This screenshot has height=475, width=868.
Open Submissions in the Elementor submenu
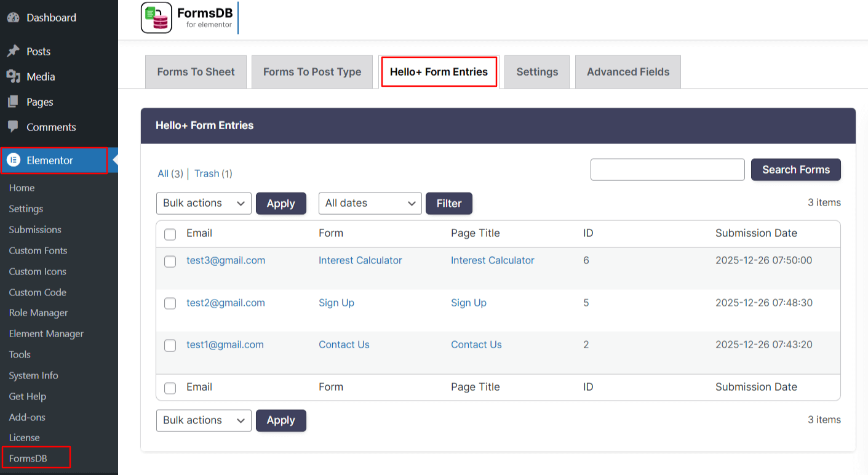[35, 230]
